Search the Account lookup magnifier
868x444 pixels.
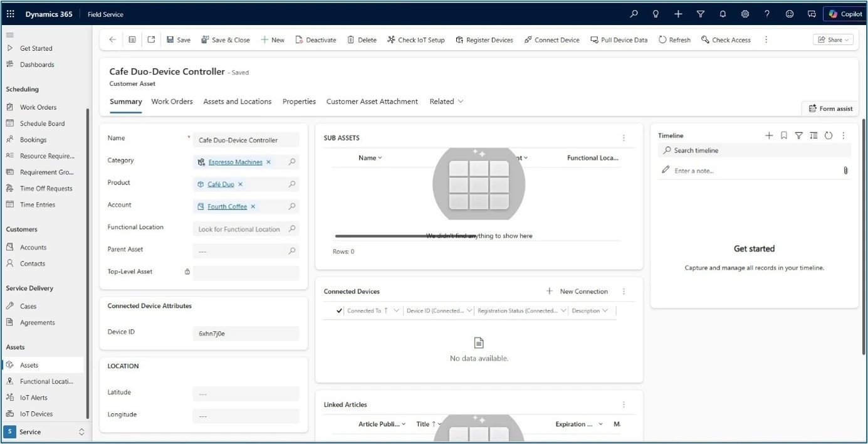click(x=292, y=206)
